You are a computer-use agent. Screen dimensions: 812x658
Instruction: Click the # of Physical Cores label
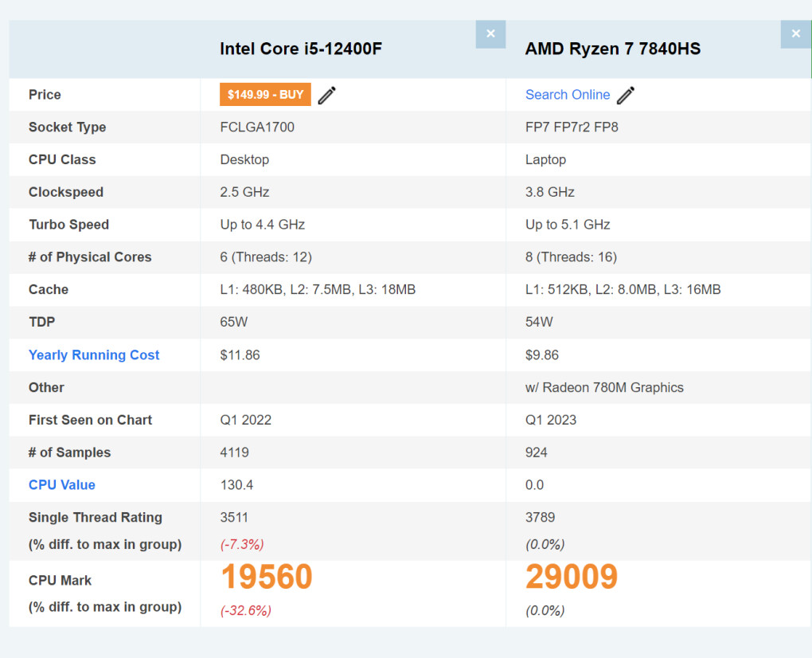pyautogui.click(x=90, y=257)
